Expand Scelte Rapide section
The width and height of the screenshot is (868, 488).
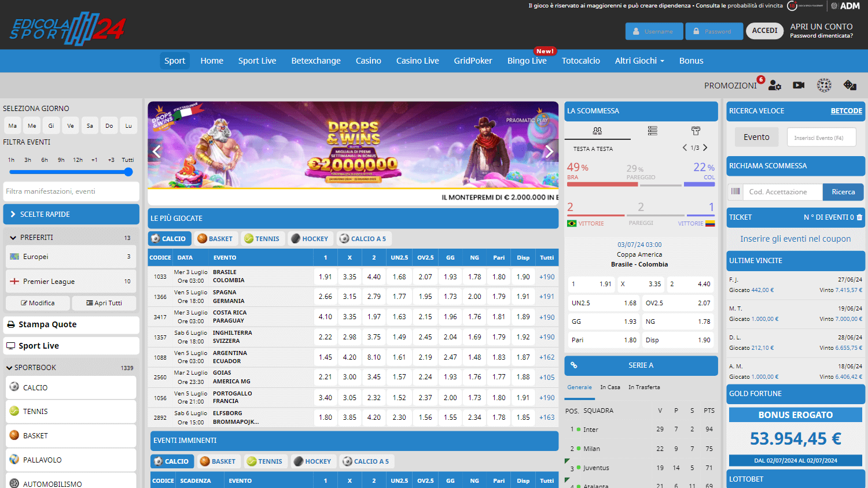pos(71,214)
